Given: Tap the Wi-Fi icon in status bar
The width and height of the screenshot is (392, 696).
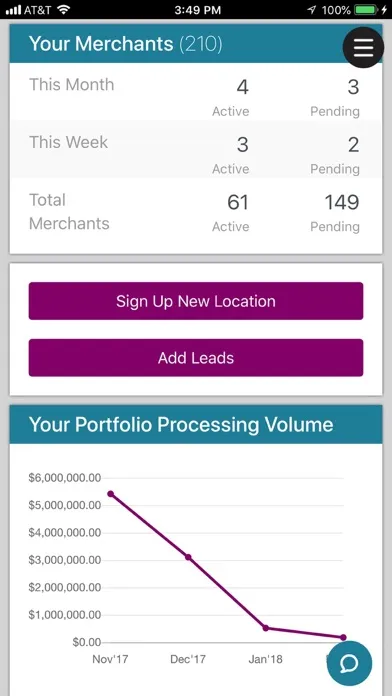Looking at the screenshot, I should pyautogui.click(x=64, y=10).
